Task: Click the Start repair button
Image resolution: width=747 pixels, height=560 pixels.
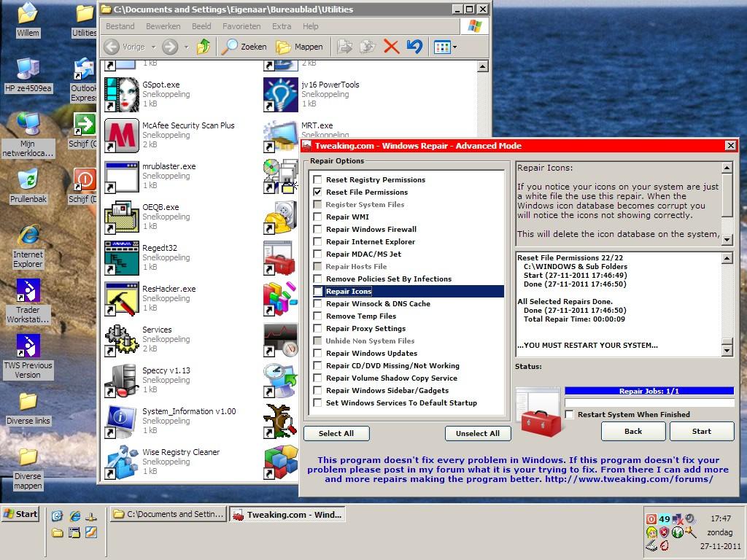Action: coord(701,431)
